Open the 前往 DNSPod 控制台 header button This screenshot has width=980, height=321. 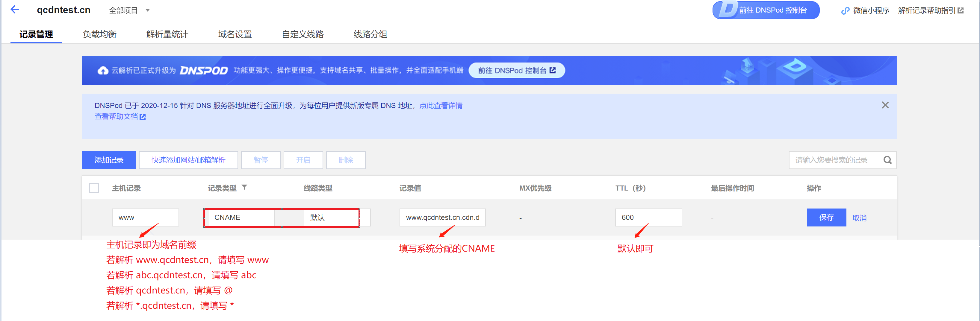click(766, 10)
